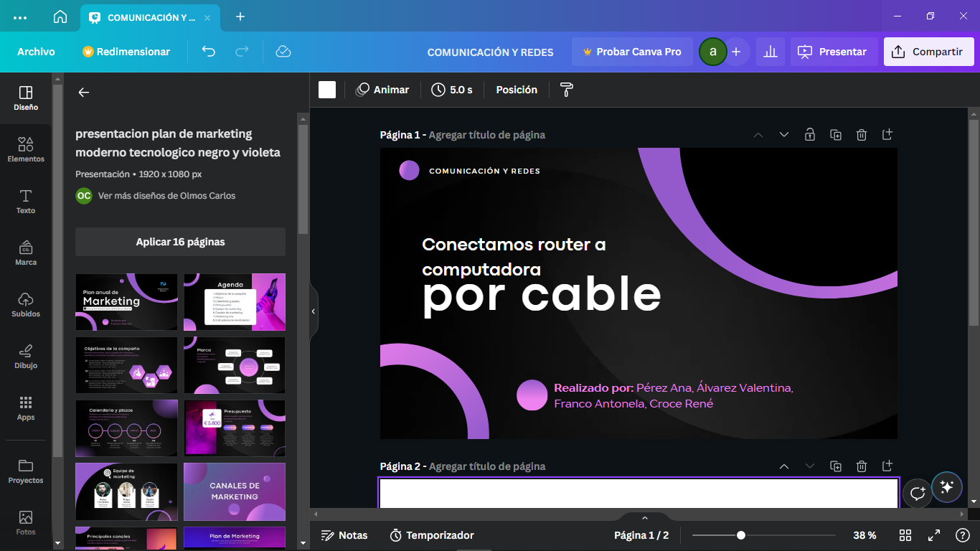Toggle fullscreen presentation mode icon

tap(934, 535)
